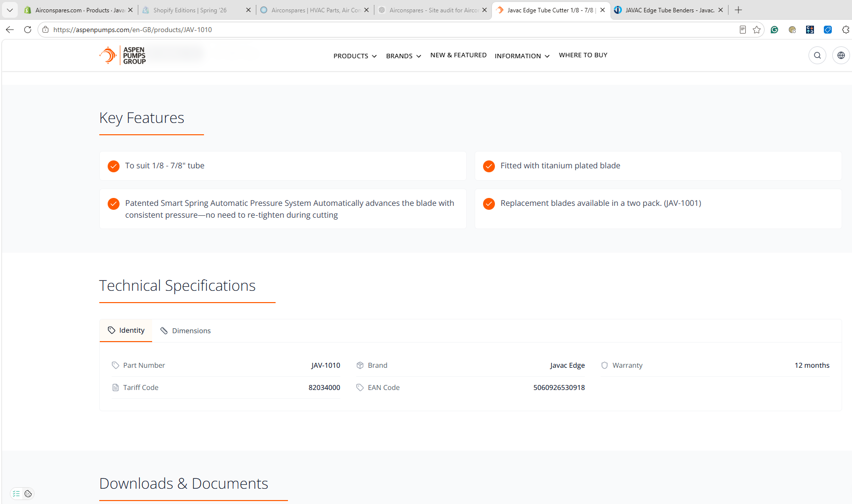The image size is (852, 504).
Task: Click the EAN code 5060926530918
Action: [559, 388]
